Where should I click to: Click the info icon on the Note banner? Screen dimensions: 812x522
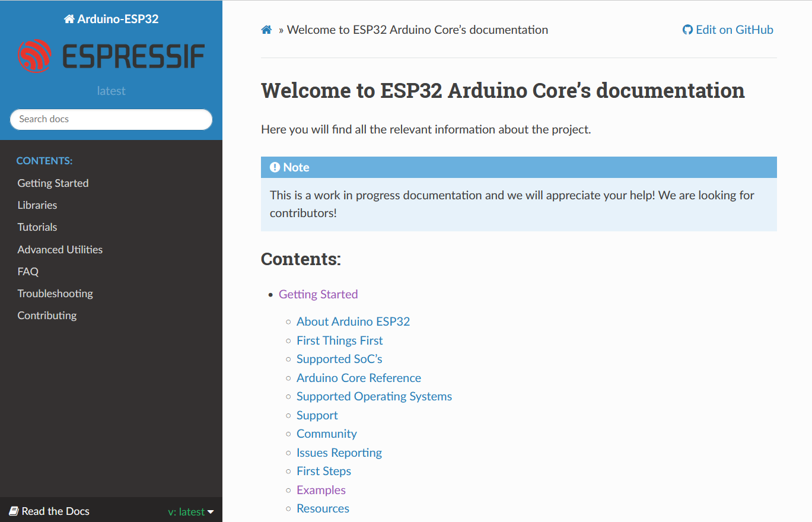coord(274,167)
